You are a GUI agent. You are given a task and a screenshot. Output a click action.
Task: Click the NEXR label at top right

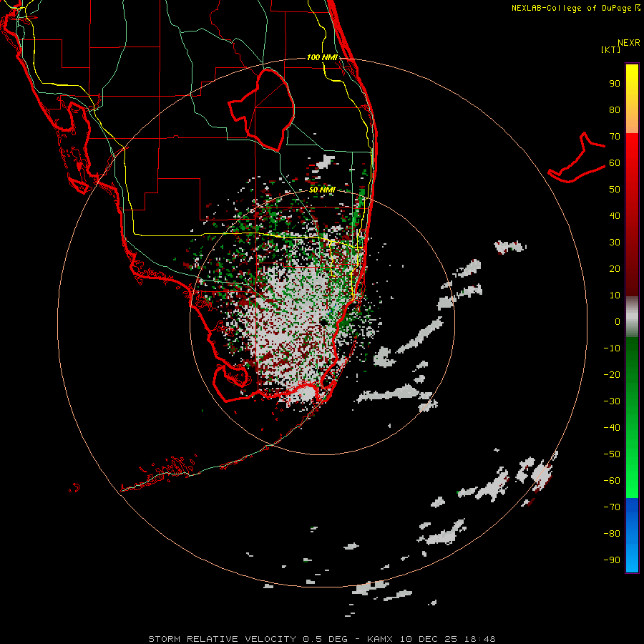[x=629, y=43]
